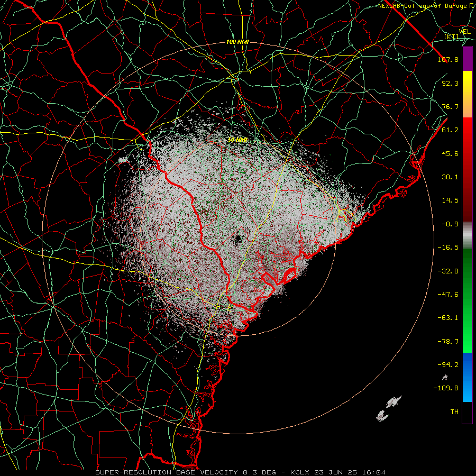Click the 92.3 legend value

(450, 83)
